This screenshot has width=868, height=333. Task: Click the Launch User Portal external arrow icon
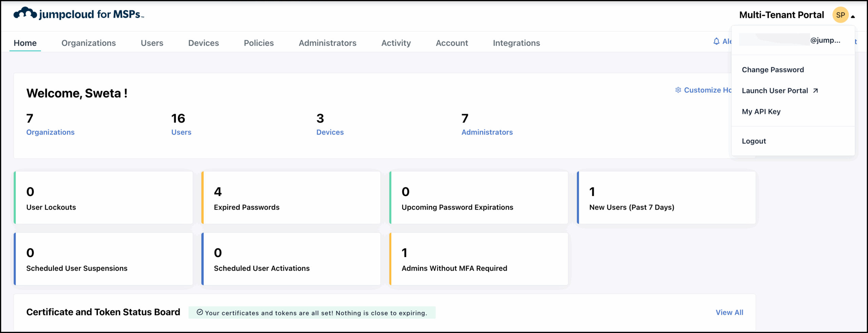[815, 91]
